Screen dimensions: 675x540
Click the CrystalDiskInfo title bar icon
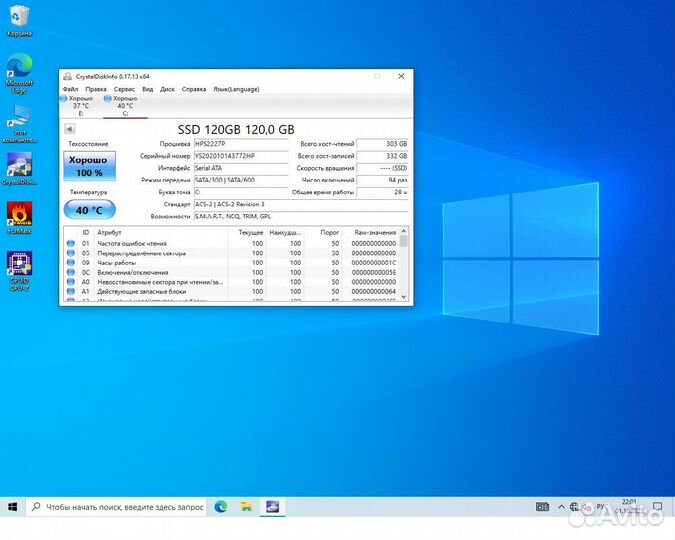point(67,76)
